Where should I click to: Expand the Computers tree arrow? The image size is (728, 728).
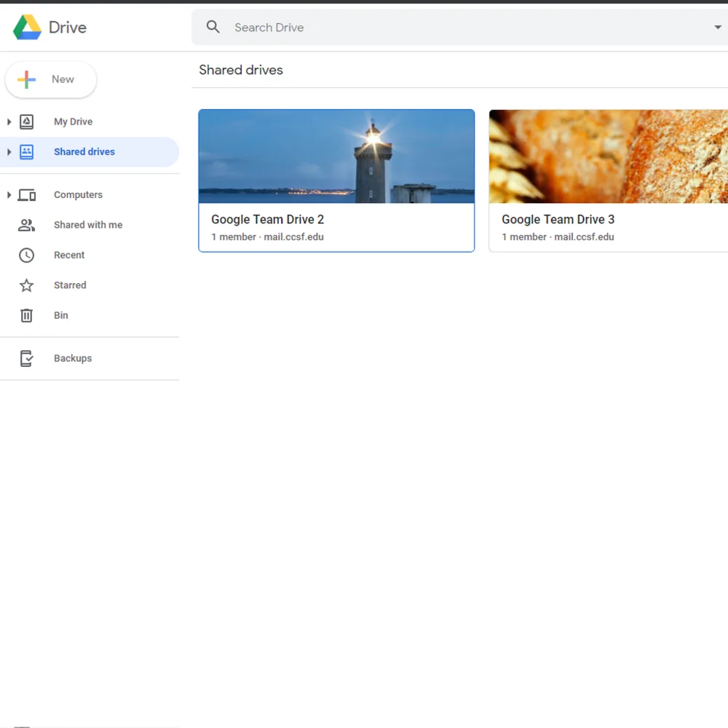[9, 195]
